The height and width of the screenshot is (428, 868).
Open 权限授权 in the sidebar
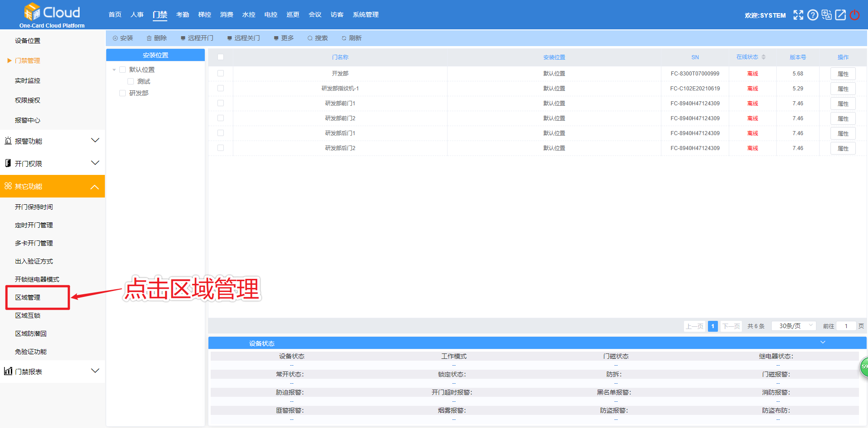tap(28, 100)
